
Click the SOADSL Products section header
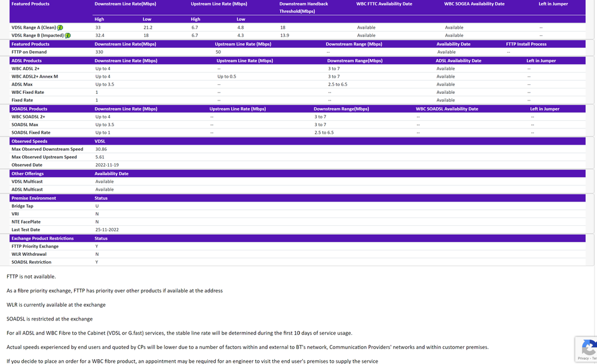coord(29,109)
